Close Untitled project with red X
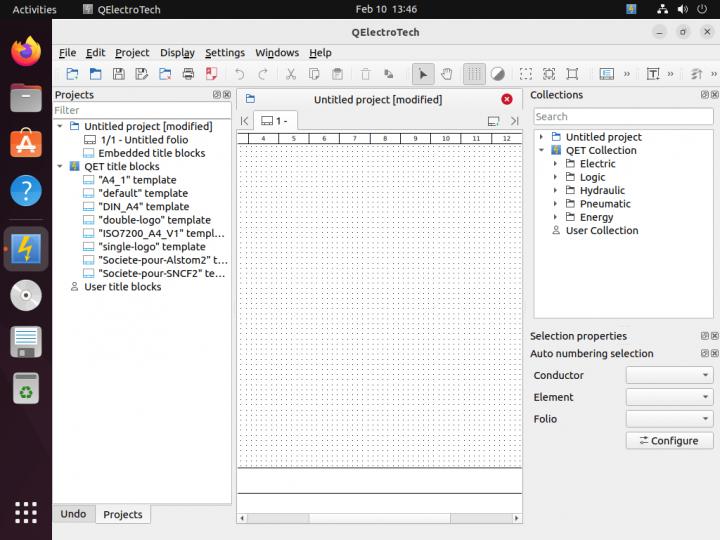The image size is (720, 540). click(x=507, y=99)
